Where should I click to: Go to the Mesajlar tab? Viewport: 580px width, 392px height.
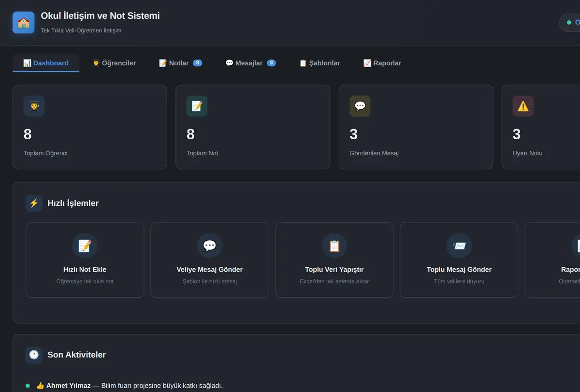(x=250, y=63)
